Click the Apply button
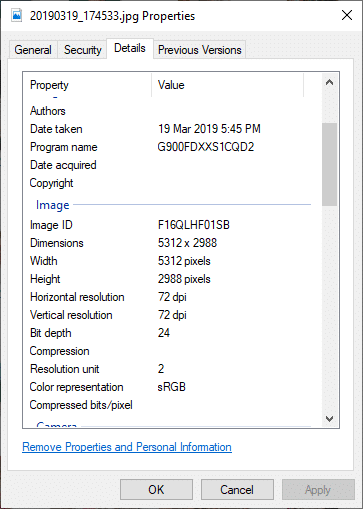Screen dimensions: 363x509 click(x=318, y=490)
